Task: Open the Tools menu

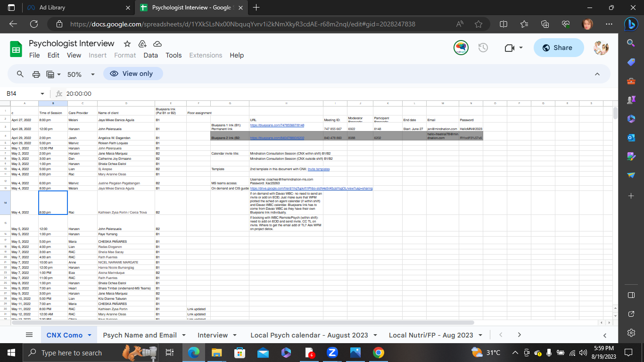Action: click(173, 55)
